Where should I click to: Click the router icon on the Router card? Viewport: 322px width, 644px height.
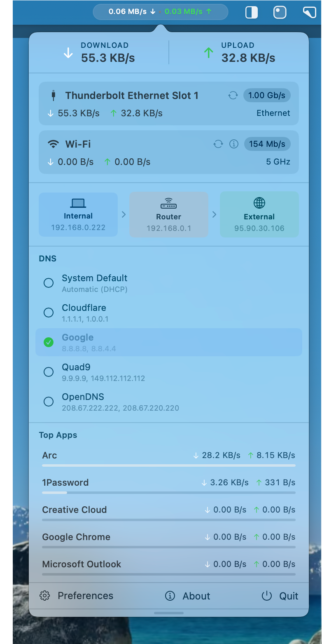pos(169,204)
